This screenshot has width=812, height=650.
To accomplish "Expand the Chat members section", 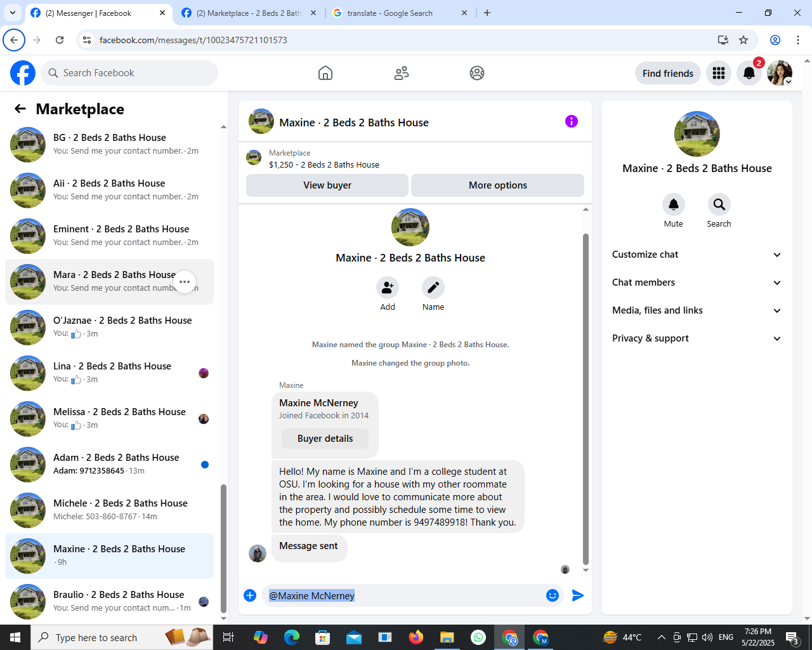I will (697, 282).
